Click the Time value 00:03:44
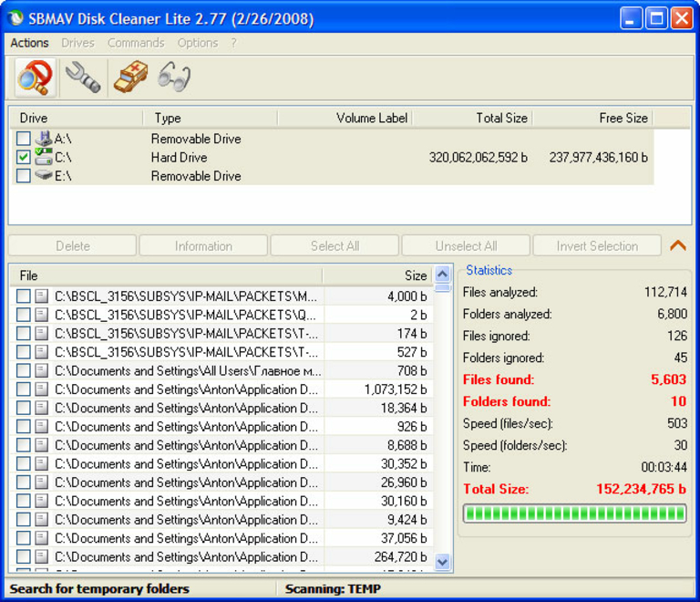Image resolution: width=700 pixels, height=602 pixels. [664, 467]
